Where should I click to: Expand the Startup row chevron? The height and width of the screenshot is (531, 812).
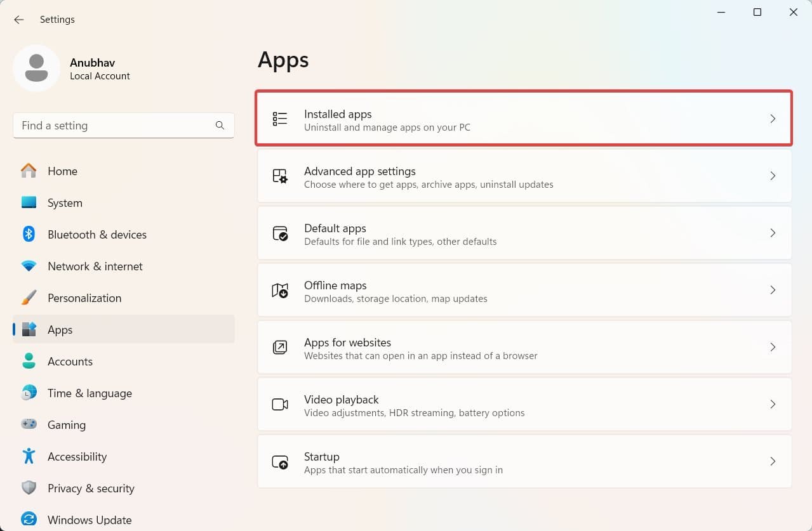pyautogui.click(x=773, y=461)
